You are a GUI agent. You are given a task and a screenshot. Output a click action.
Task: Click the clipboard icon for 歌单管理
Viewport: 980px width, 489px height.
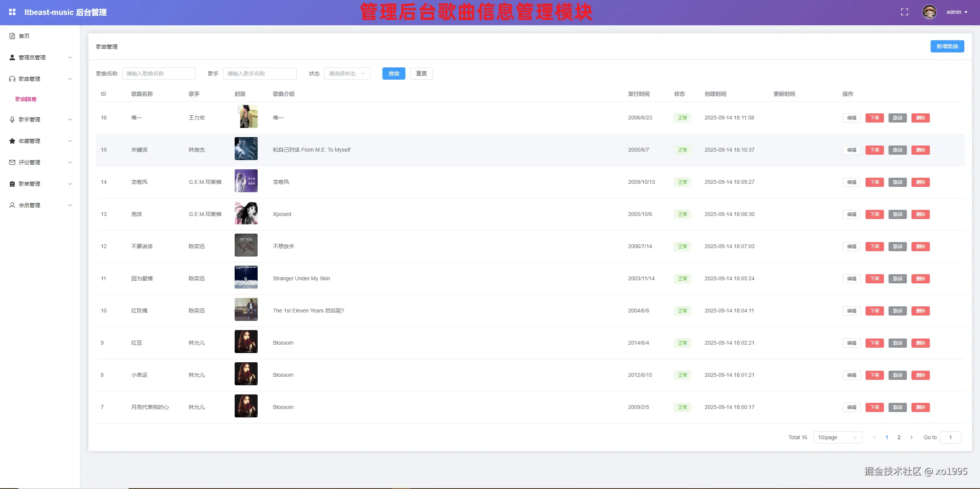point(12,184)
